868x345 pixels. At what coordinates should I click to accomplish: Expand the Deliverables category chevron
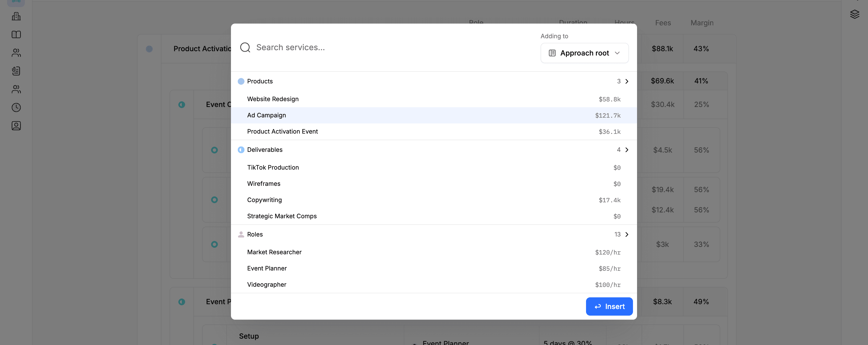click(x=627, y=150)
